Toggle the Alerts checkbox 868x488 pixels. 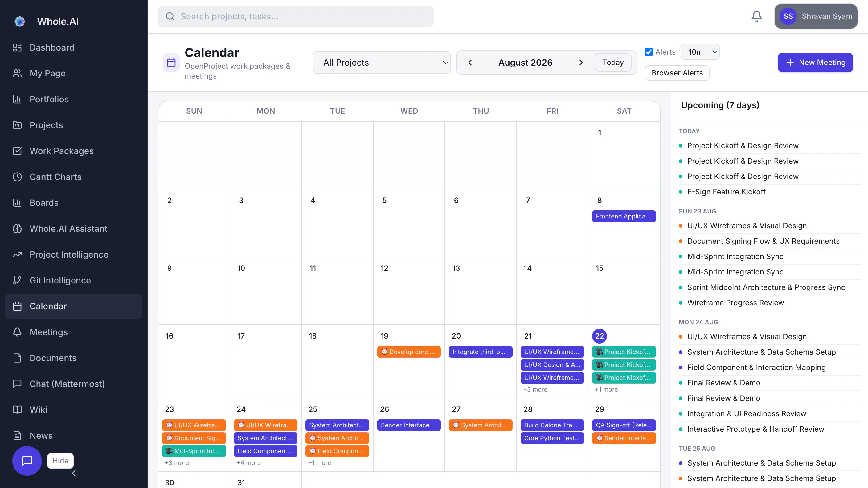[649, 52]
